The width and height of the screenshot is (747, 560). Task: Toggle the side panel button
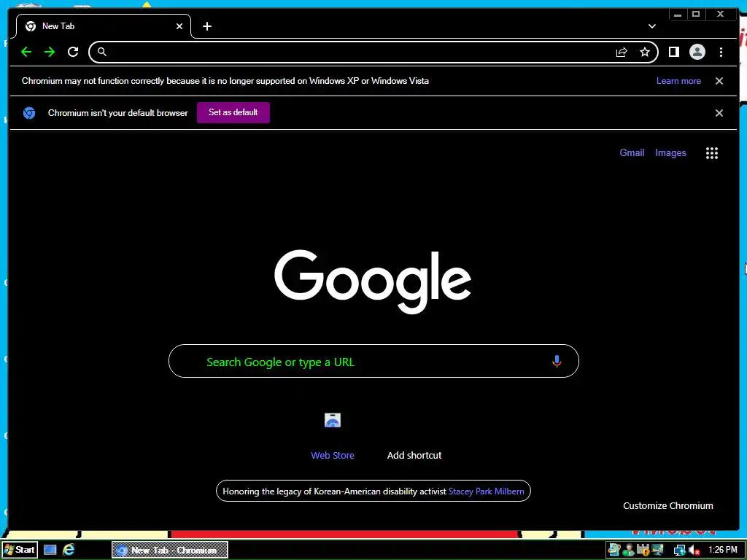[673, 52]
